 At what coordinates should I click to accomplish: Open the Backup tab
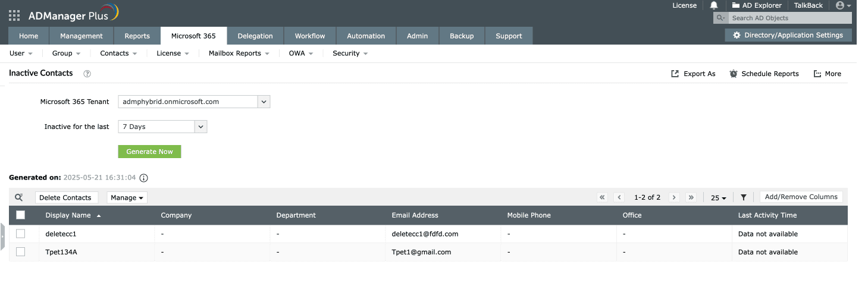[x=462, y=36]
